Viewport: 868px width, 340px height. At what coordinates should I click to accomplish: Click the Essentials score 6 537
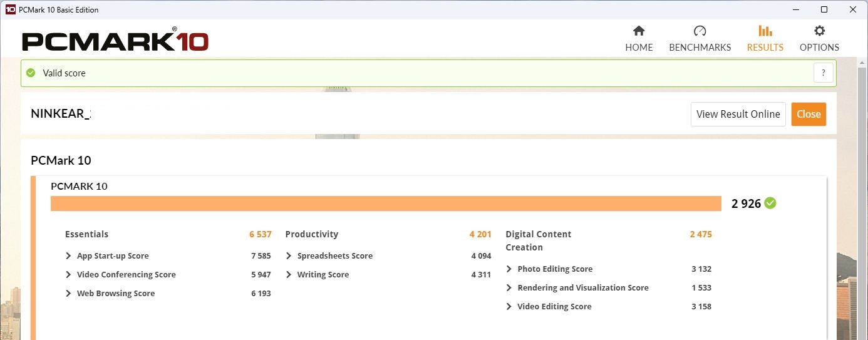tap(260, 234)
